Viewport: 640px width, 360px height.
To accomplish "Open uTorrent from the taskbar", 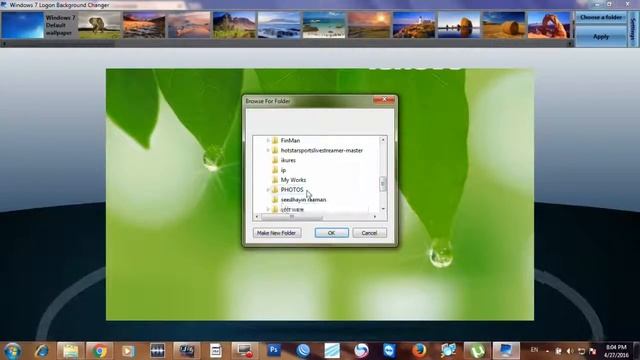I will (x=477, y=351).
